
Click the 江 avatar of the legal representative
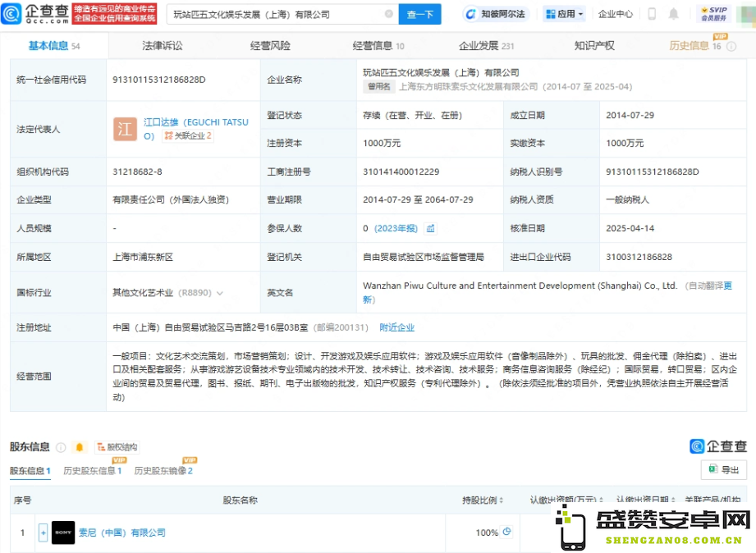point(125,129)
